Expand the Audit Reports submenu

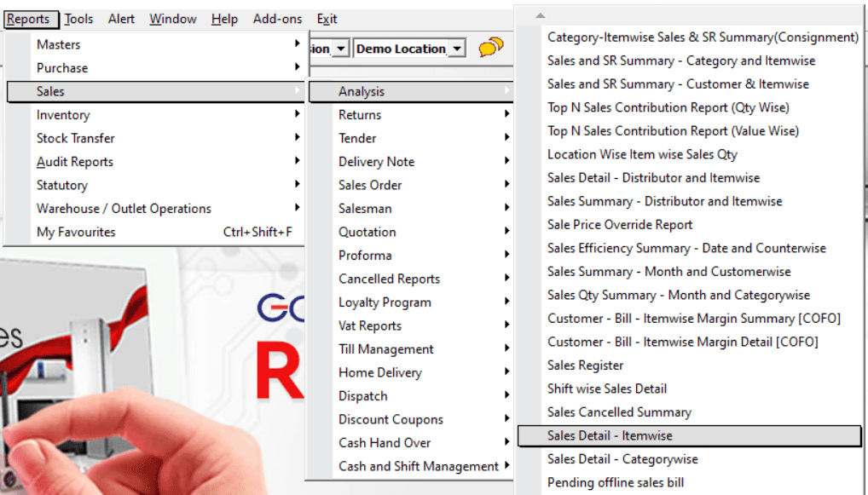(x=155, y=162)
